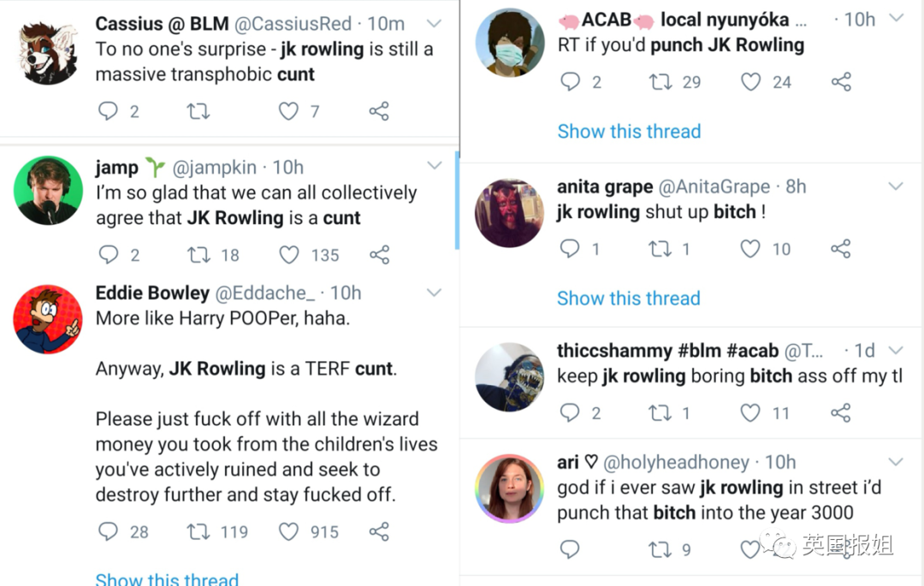Retweet the ACAB account's tweet
The image size is (924, 586).
(x=660, y=82)
